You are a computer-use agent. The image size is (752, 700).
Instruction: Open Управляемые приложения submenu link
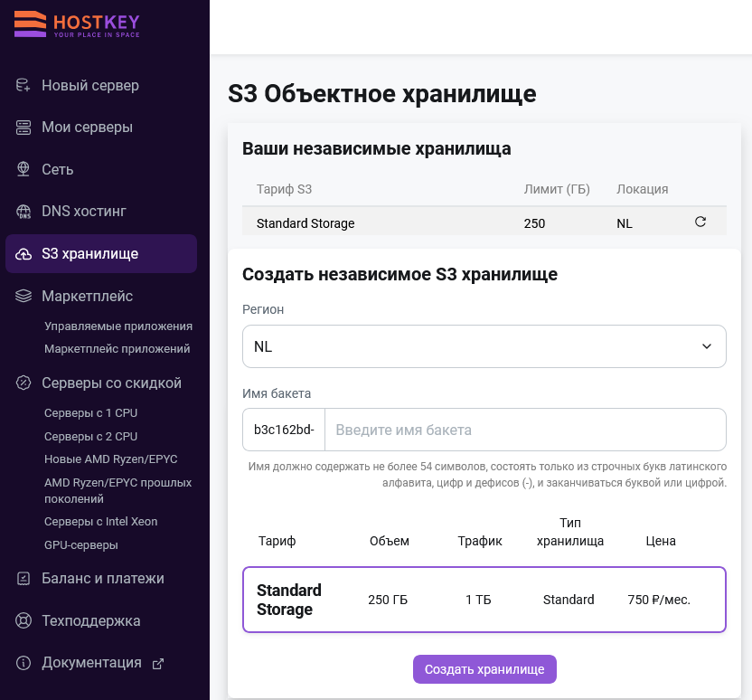[x=118, y=326]
